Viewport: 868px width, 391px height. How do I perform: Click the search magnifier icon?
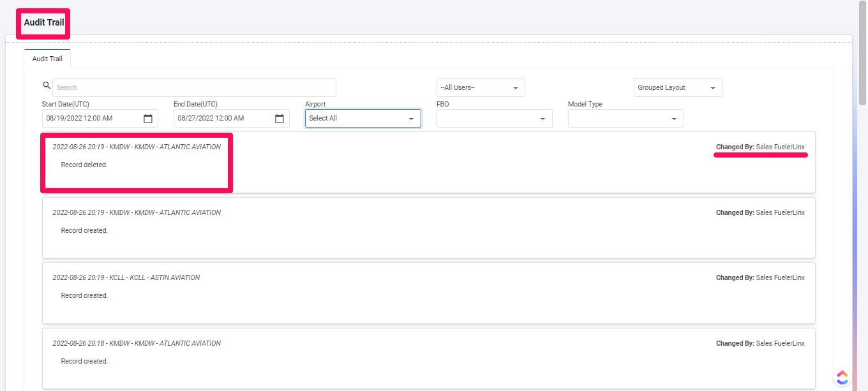coord(46,85)
